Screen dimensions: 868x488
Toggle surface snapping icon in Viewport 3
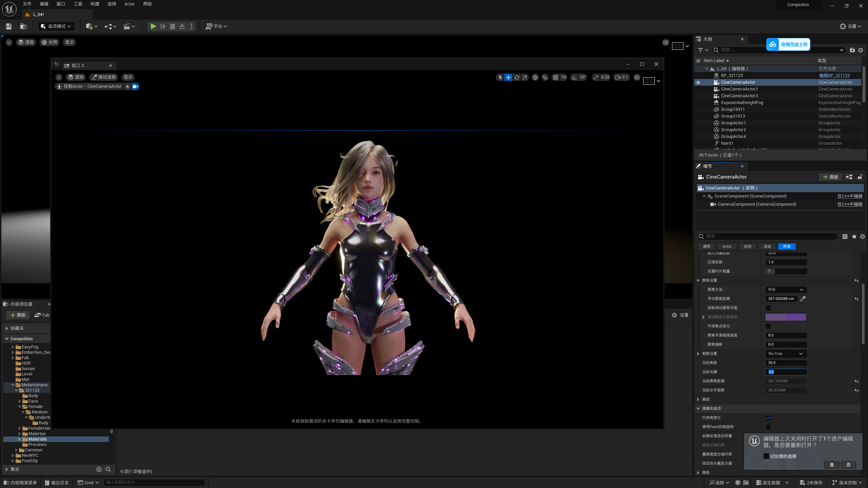pos(545,77)
